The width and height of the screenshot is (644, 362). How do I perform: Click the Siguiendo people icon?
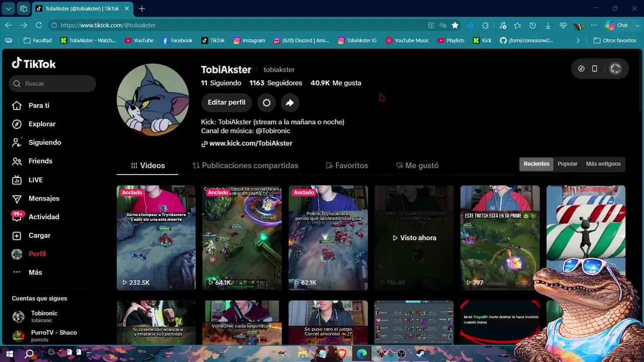tap(17, 143)
